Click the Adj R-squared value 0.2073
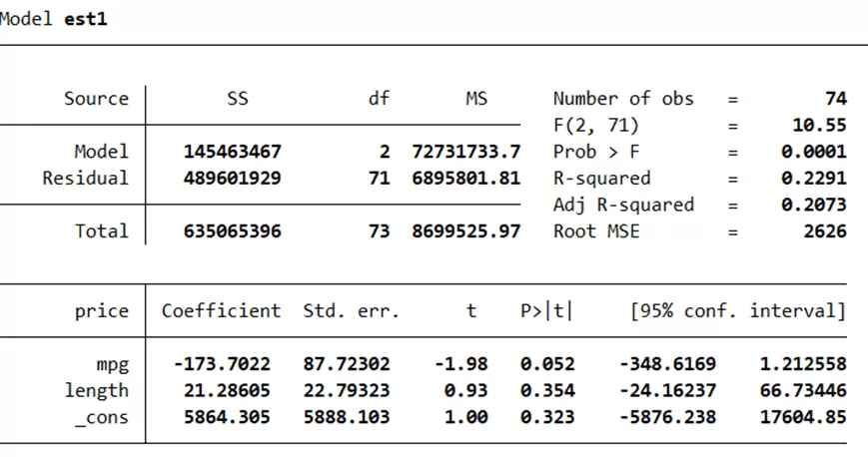 [x=813, y=205]
